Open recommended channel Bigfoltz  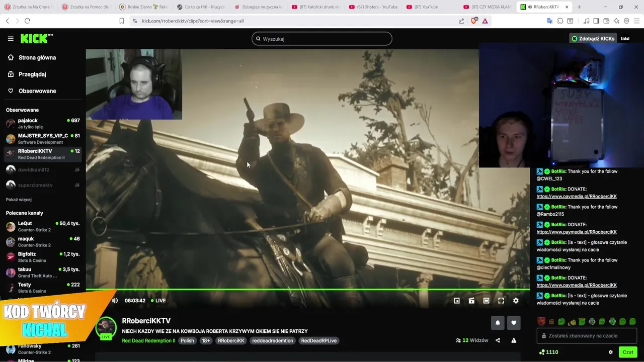click(42, 257)
